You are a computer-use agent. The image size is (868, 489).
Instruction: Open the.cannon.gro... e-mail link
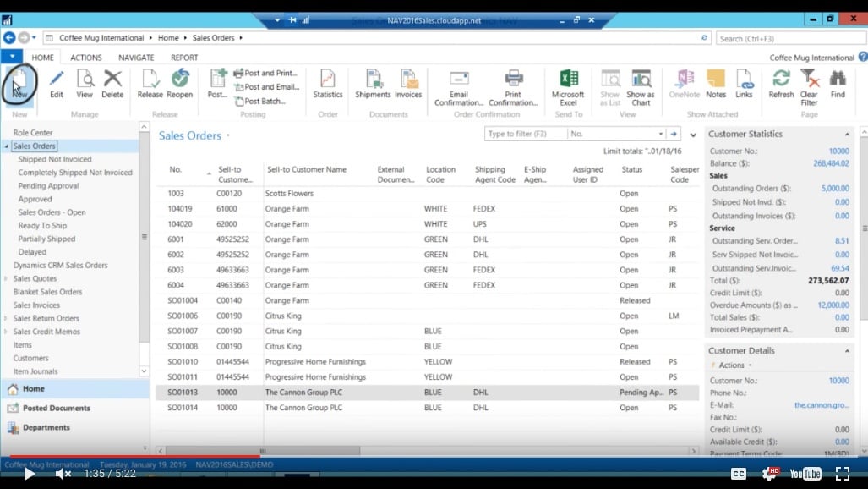[x=822, y=405]
